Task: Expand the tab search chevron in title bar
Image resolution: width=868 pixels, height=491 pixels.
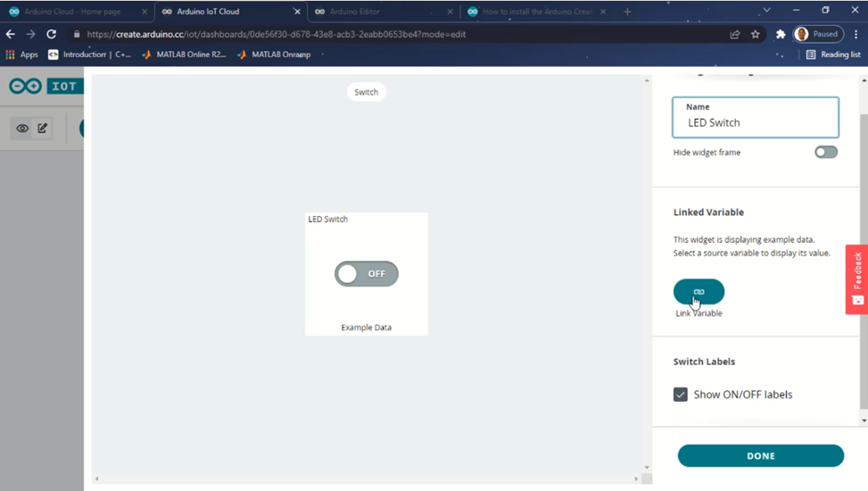Action: tap(766, 11)
